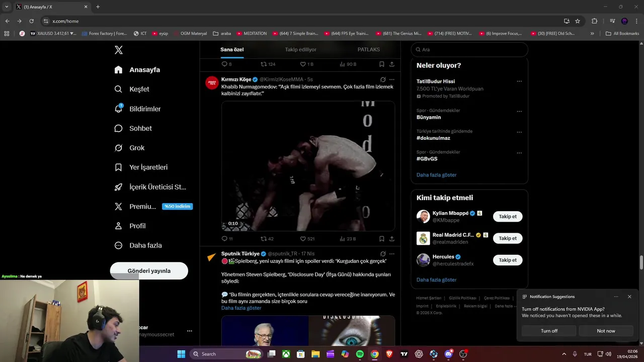Image resolution: width=644 pixels, height=362 pixels.
Task: Click Gönderi yayınla button
Action: (x=149, y=270)
